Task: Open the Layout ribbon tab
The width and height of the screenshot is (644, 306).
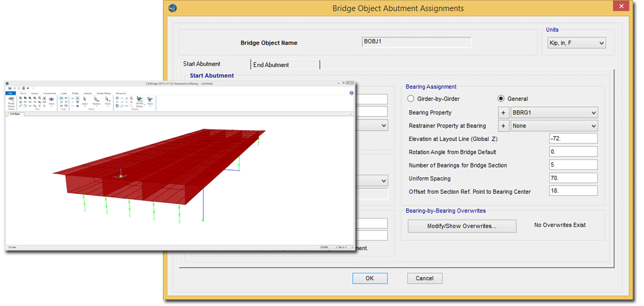Action: click(x=35, y=93)
